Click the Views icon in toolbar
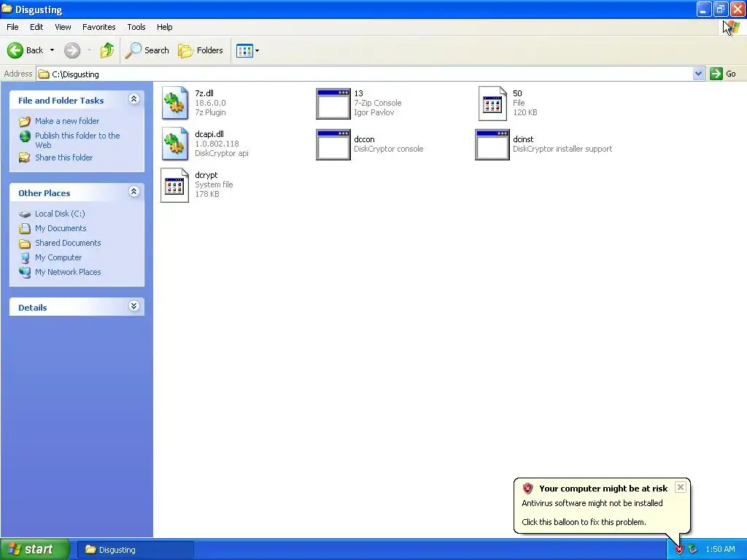 tap(244, 50)
